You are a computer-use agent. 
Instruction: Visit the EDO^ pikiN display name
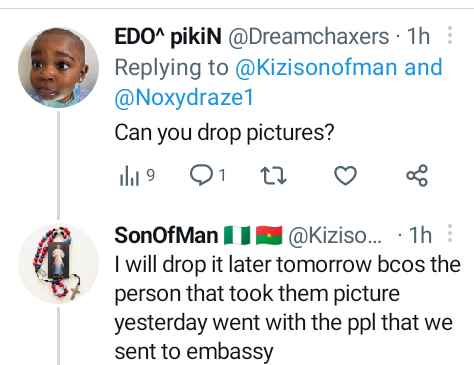pyautogui.click(x=168, y=36)
